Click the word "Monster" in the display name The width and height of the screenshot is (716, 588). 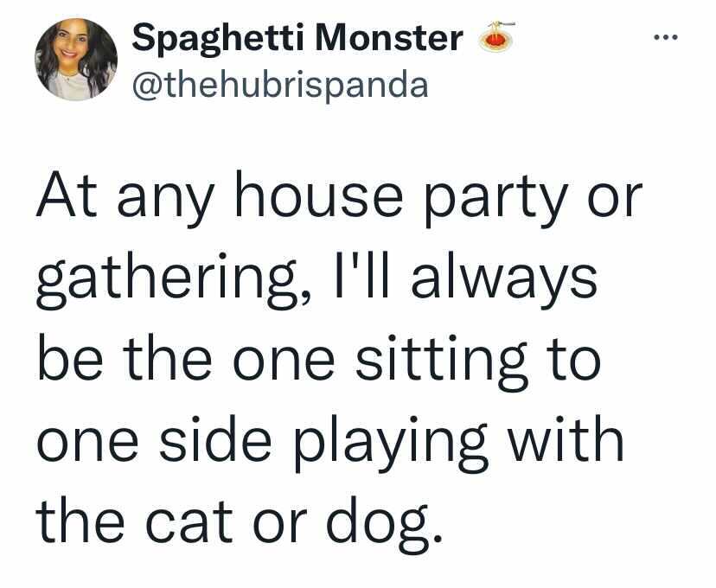coord(389,37)
